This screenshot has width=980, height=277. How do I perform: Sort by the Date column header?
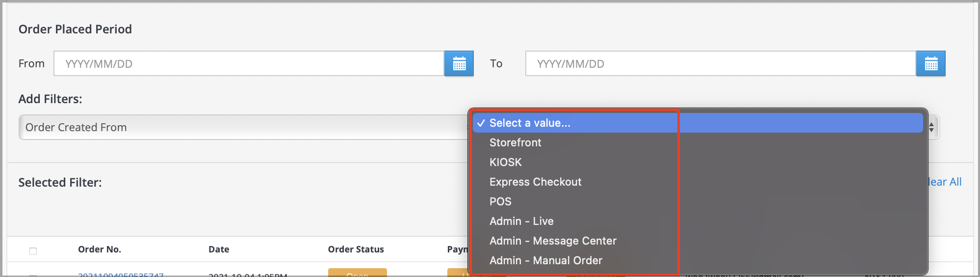coord(219,249)
